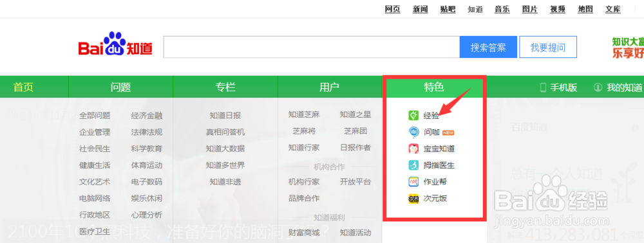Switch to 网页 search tab
The image size is (644, 243).
pos(392,10)
